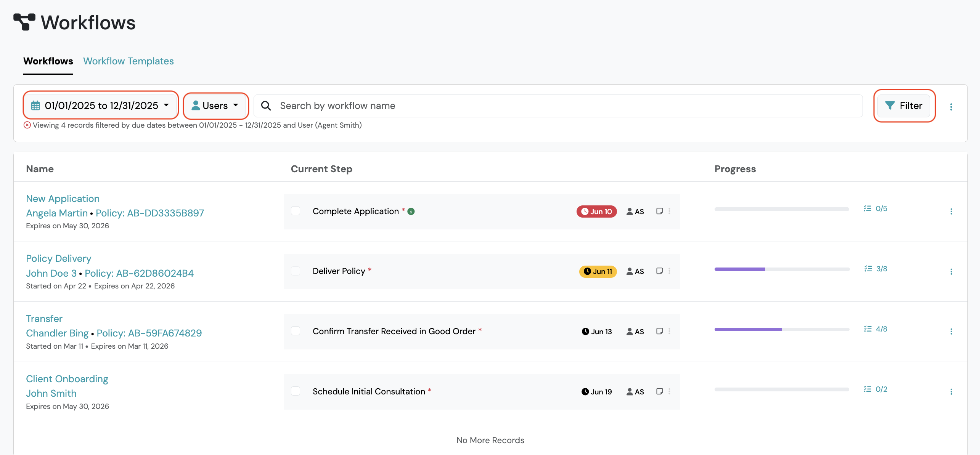Open the Client Onboarding workflow link
Screen dimensions: 980x455
67,379
